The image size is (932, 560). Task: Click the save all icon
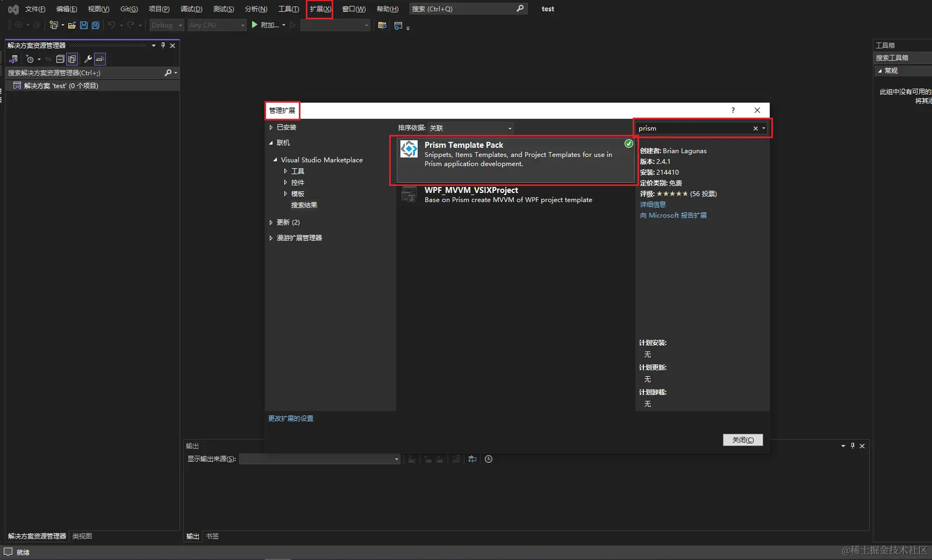coord(96,25)
